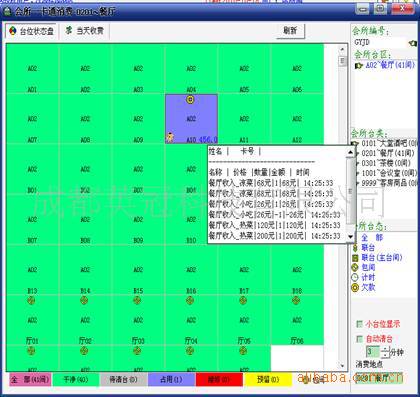The width and height of the screenshot is (420, 397).
Task: Filter by 计时 clock icon
Action: coord(355,277)
